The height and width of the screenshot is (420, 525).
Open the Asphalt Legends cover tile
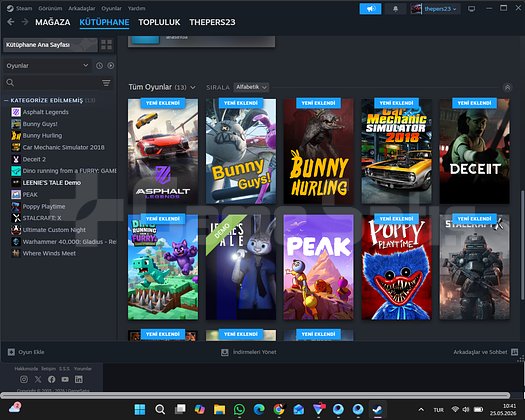click(x=163, y=151)
